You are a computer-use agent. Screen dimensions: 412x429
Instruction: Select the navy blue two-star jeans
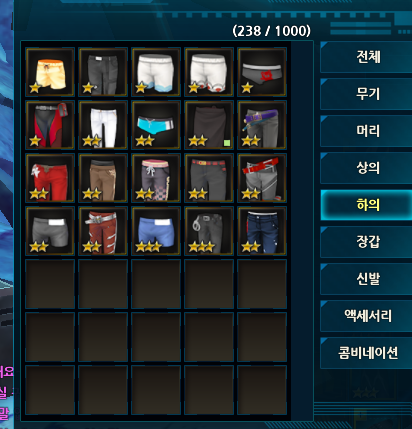262,231
